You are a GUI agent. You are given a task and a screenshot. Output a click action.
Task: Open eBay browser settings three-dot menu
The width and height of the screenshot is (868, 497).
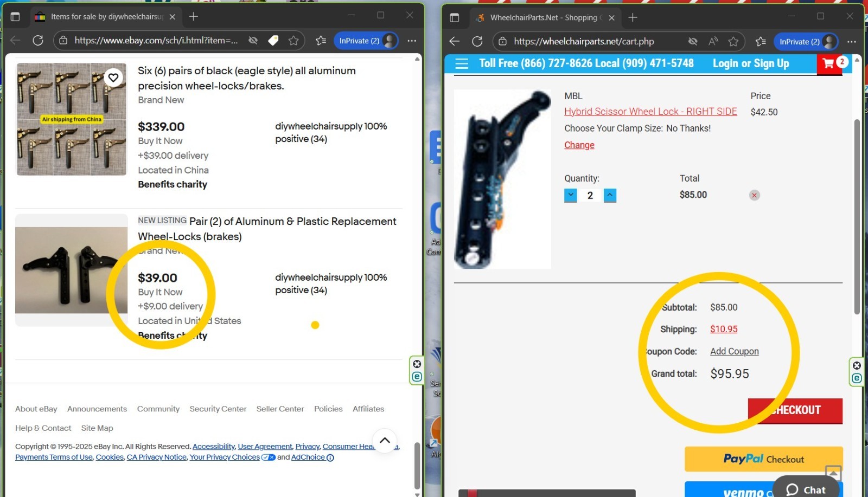click(x=412, y=41)
